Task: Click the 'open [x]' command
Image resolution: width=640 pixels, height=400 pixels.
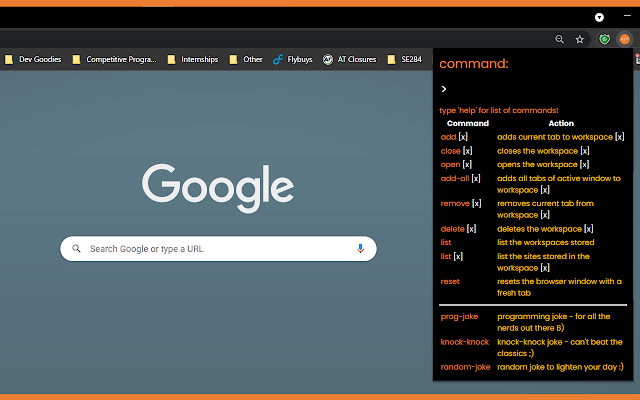Action: 456,164
